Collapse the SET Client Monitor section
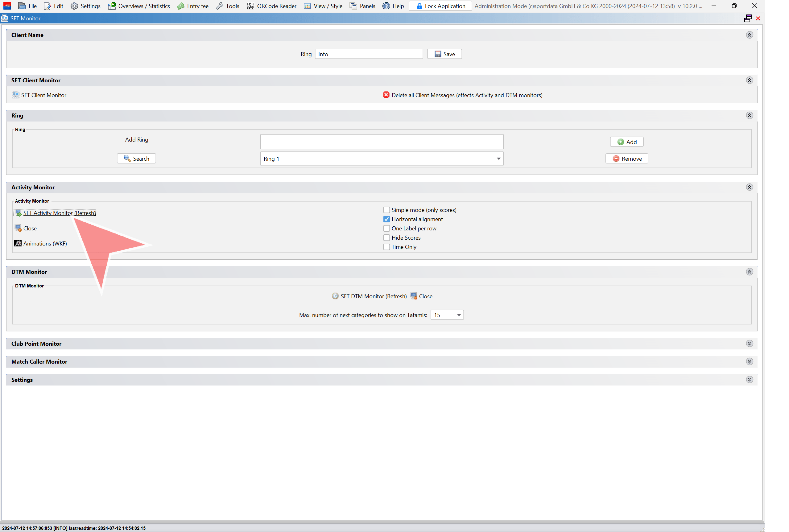 click(x=749, y=80)
